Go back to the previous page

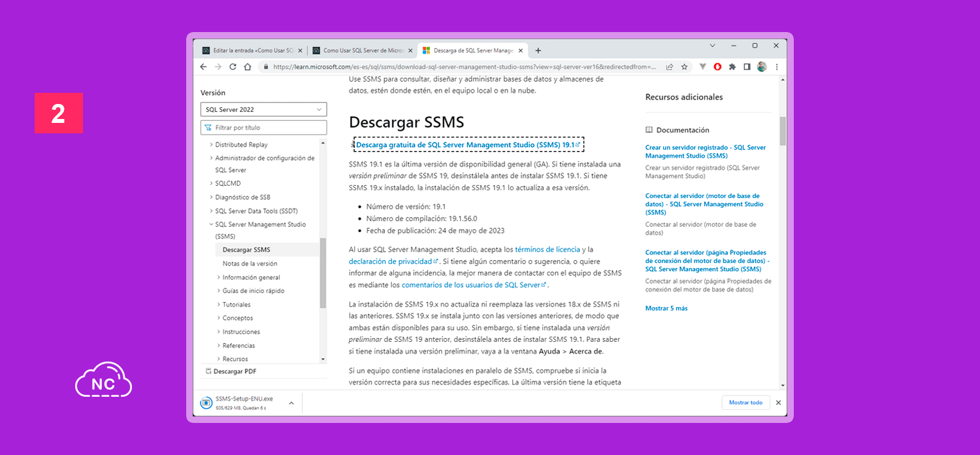(203, 67)
